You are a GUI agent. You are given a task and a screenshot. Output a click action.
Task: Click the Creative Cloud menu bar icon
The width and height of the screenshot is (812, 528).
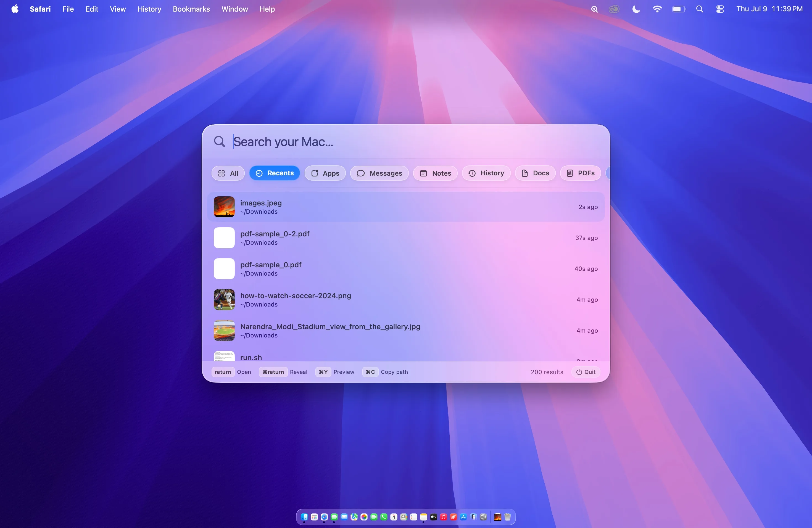click(614, 9)
